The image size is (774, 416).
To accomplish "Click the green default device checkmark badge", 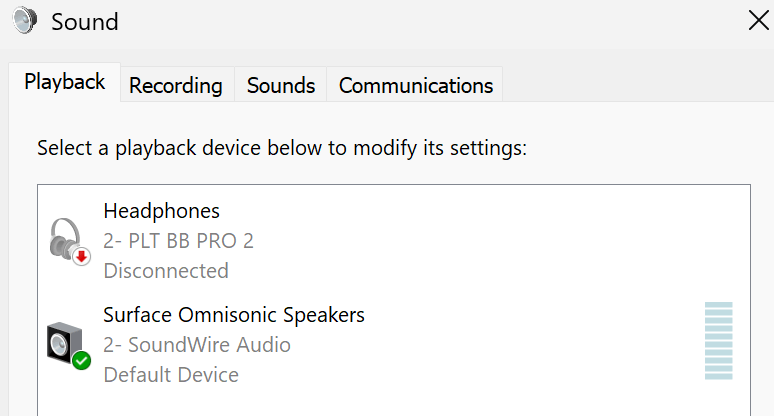I will [x=82, y=360].
